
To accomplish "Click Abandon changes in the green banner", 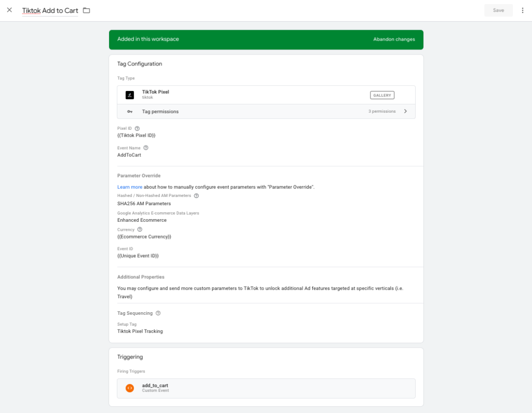I will (394, 39).
